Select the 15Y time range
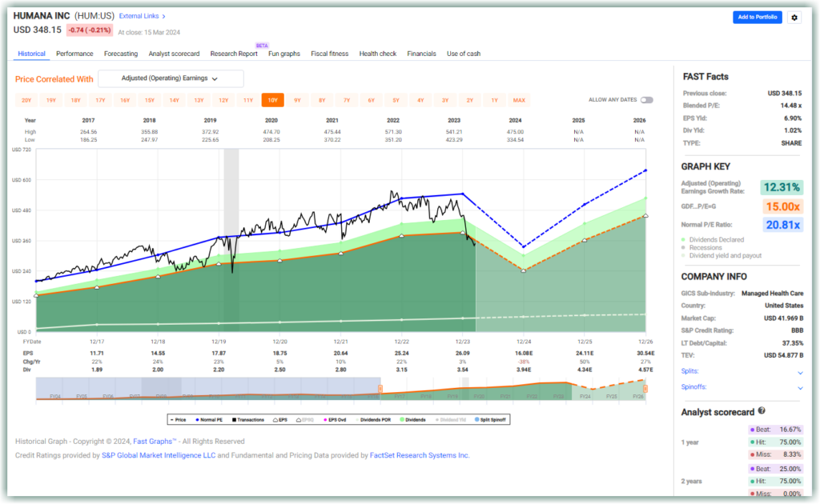Viewport: 820px width, 504px height. (x=150, y=100)
